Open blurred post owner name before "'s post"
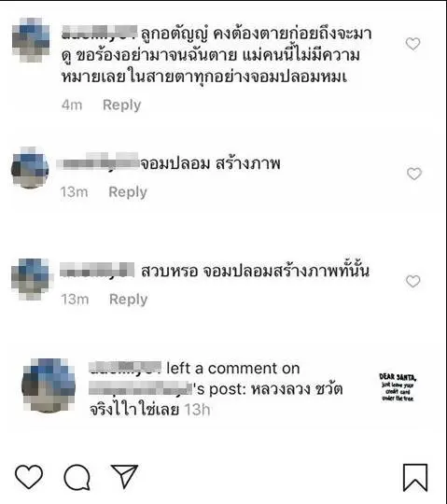Viewport: 447px width, 504px height. click(140, 388)
